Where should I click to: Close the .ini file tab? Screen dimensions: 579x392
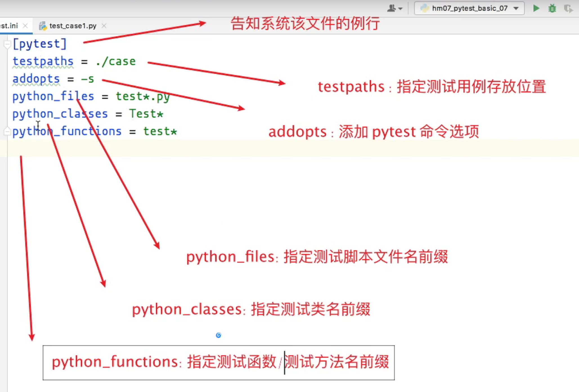[x=25, y=26]
